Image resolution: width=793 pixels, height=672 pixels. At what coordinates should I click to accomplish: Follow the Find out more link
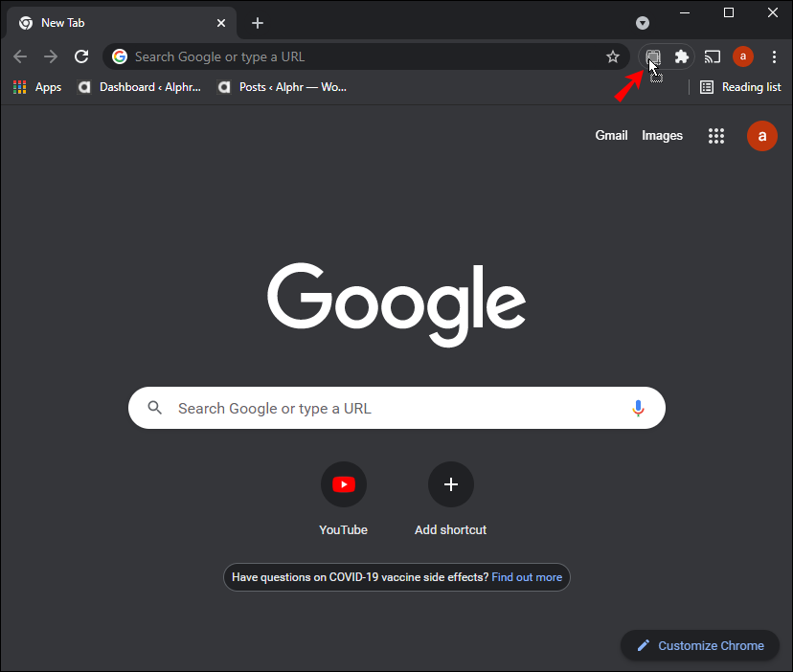pyautogui.click(x=527, y=577)
